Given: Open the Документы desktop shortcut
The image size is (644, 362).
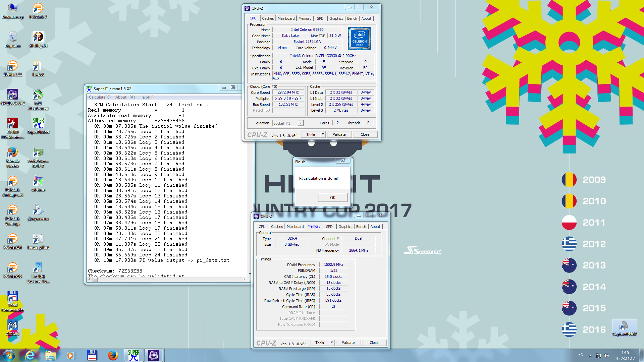Looking at the screenshot, I should (x=38, y=213).
